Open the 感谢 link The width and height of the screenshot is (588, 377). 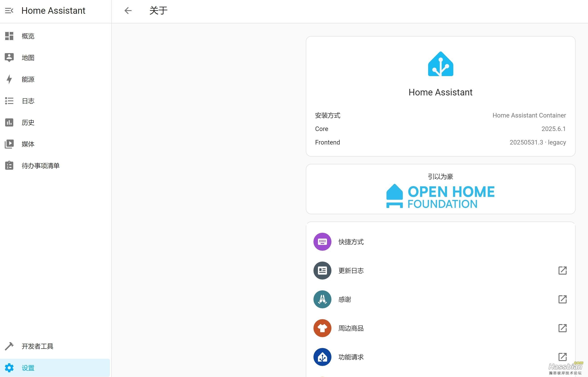pyautogui.click(x=440, y=299)
